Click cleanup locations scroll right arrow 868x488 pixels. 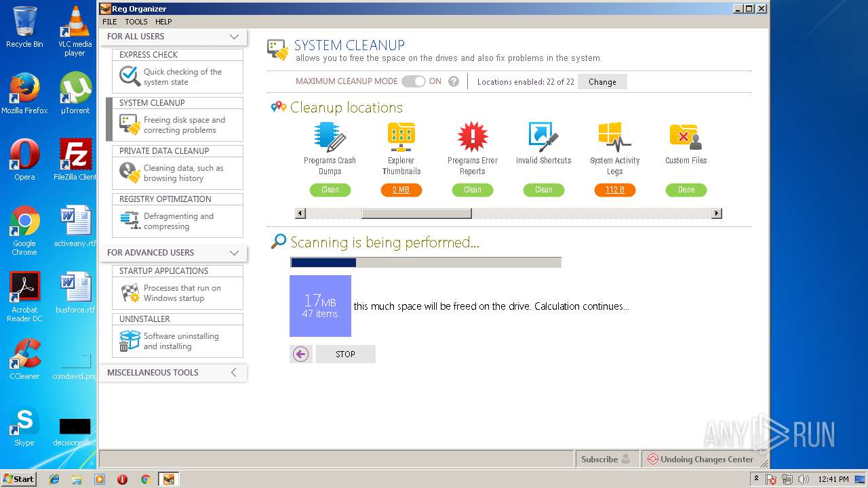[716, 213]
